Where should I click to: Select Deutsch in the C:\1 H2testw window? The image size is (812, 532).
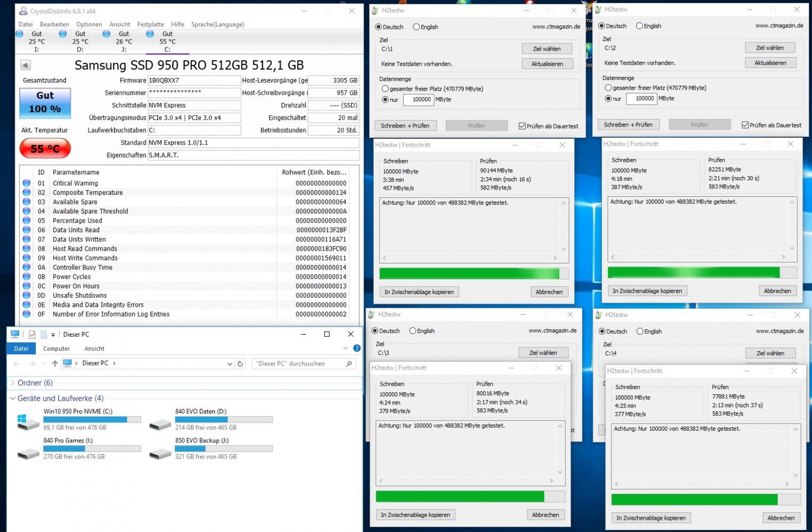[389, 27]
